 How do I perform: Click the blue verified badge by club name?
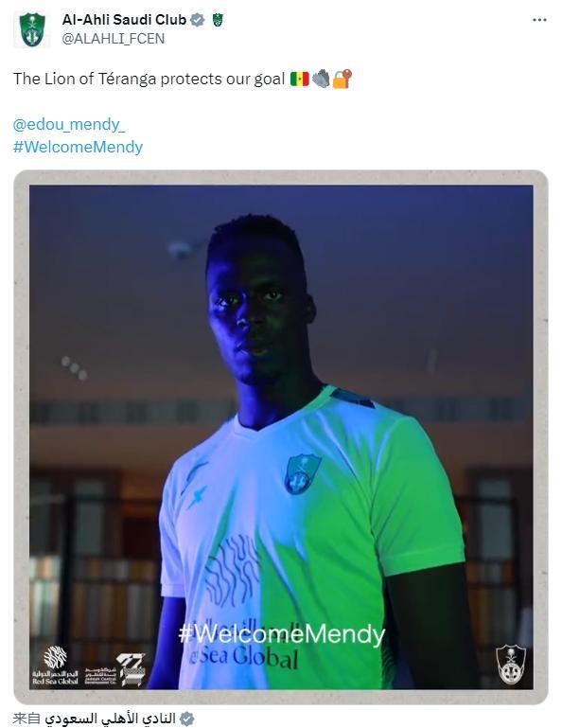198,20
